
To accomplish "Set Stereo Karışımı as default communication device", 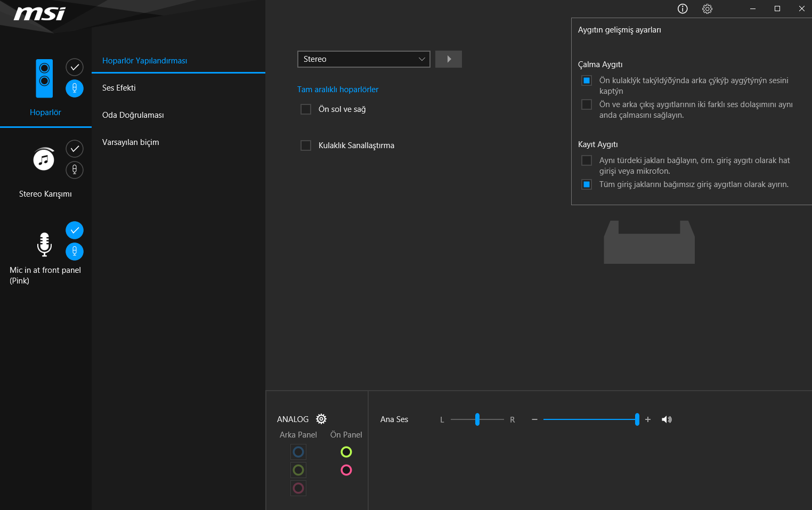I will coord(75,170).
